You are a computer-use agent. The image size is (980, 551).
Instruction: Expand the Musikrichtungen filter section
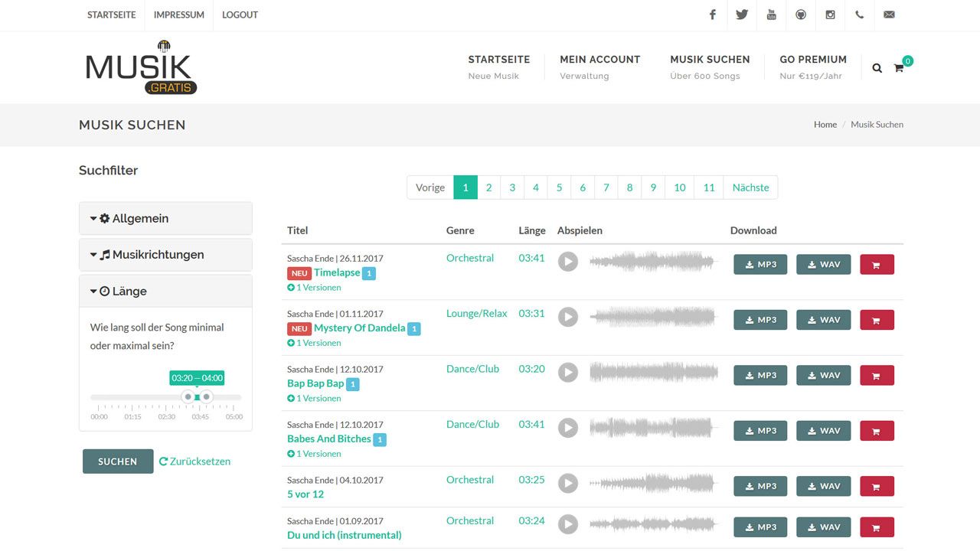point(165,255)
